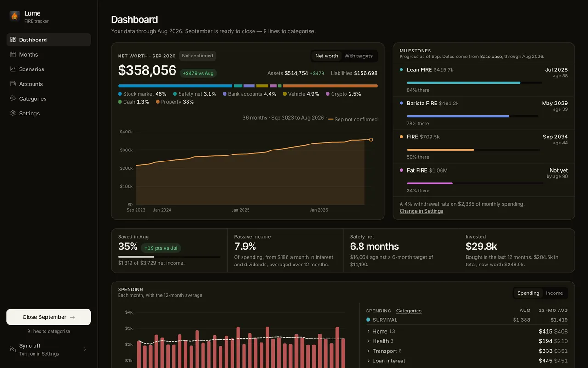The image size is (588, 368).
Task: Click the +19 pts vs Jul badge
Action: pyautogui.click(x=161, y=248)
